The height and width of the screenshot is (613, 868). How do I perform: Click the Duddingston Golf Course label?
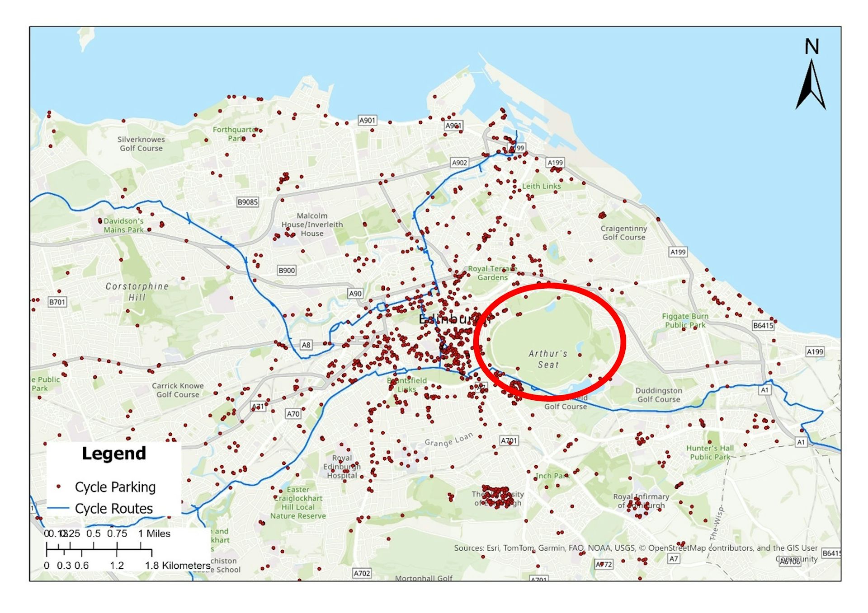658,395
